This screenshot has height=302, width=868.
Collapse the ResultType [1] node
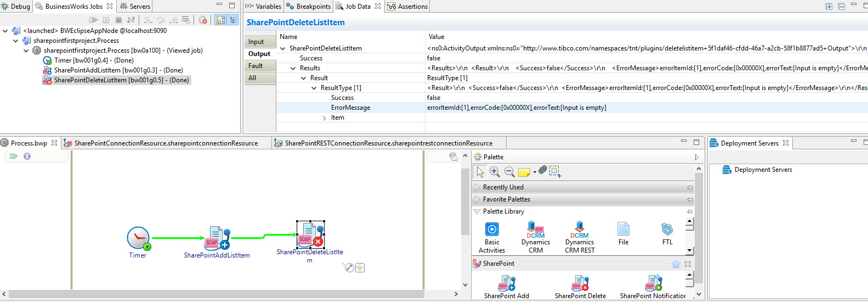[314, 88]
